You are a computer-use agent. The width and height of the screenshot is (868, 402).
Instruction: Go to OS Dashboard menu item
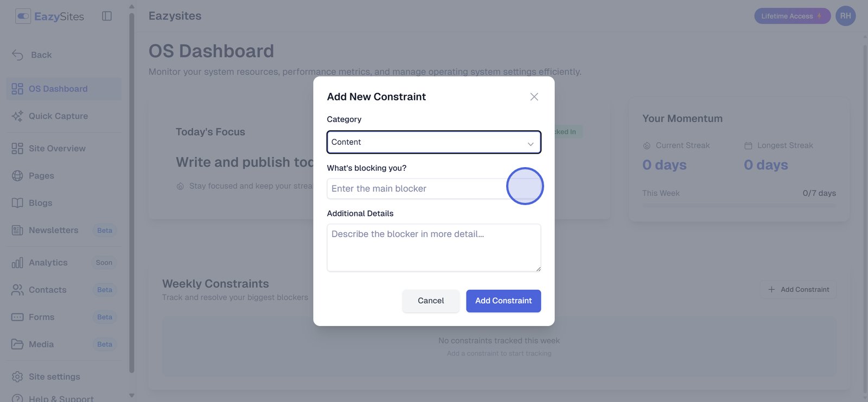tap(58, 89)
